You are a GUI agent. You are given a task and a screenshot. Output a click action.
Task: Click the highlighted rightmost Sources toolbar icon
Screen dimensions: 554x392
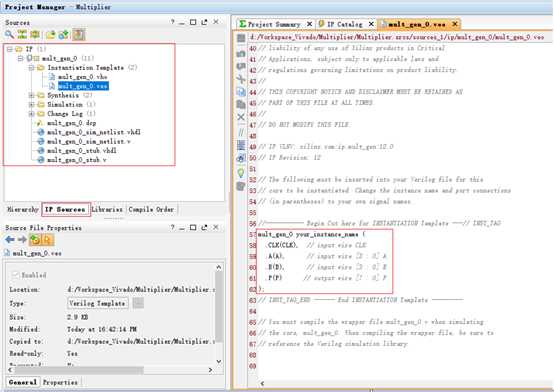[79, 34]
